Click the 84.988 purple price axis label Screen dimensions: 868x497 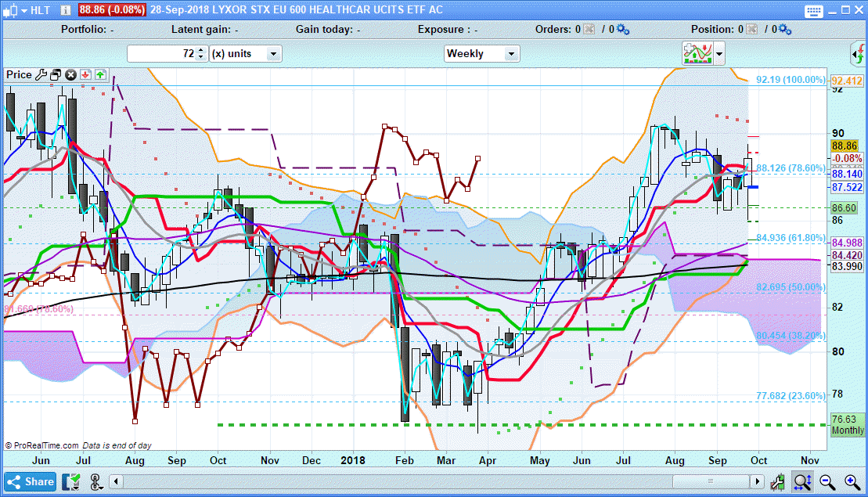tap(847, 243)
